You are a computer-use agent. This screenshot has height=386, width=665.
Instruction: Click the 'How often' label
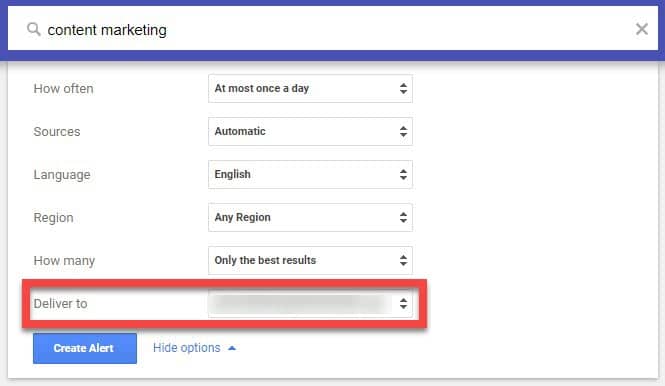64,89
